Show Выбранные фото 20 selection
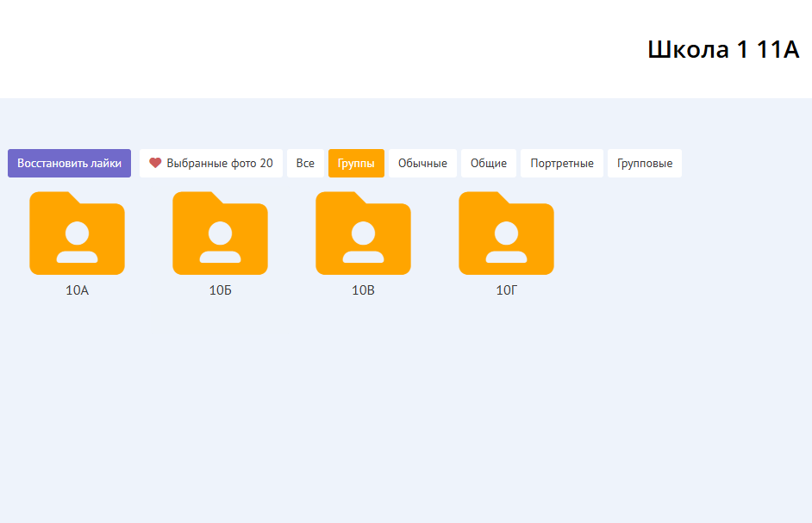812x523 pixels. pyautogui.click(x=211, y=163)
